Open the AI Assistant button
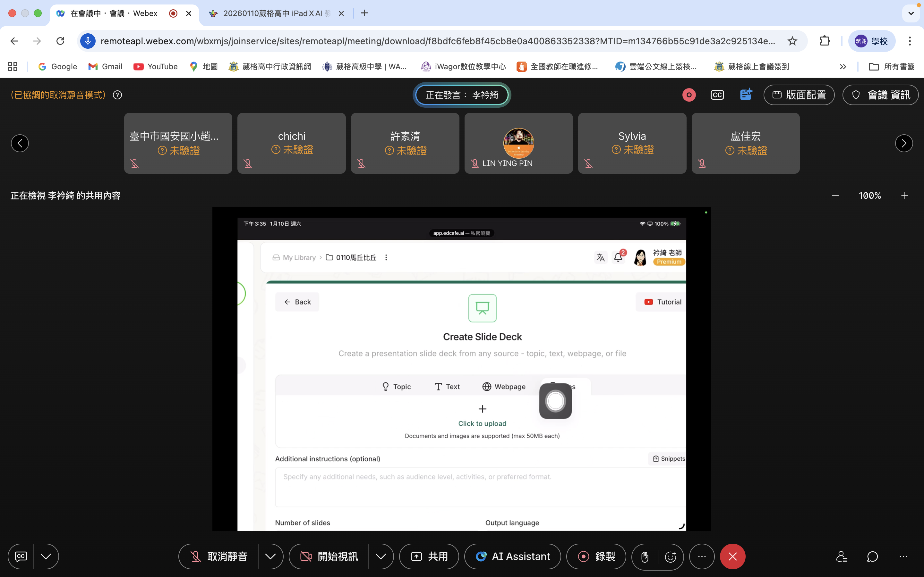Image resolution: width=924 pixels, height=577 pixels. pyautogui.click(x=512, y=556)
